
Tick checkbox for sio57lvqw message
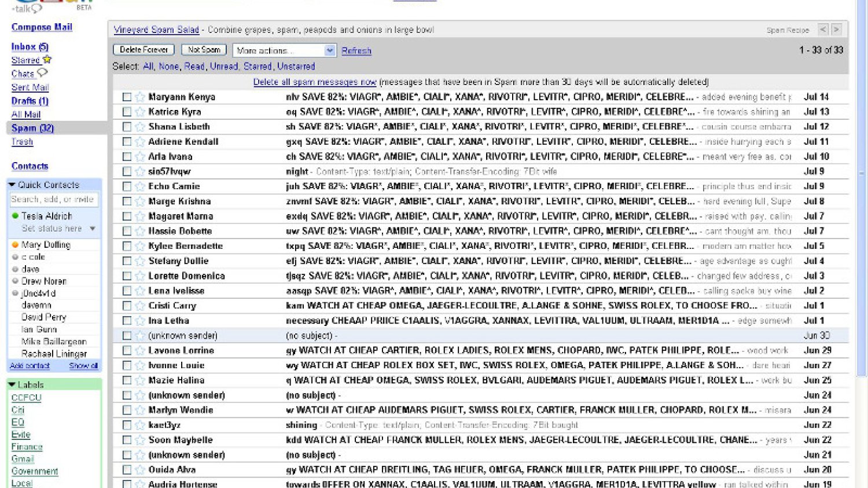pyautogui.click(x=127, y=171)
